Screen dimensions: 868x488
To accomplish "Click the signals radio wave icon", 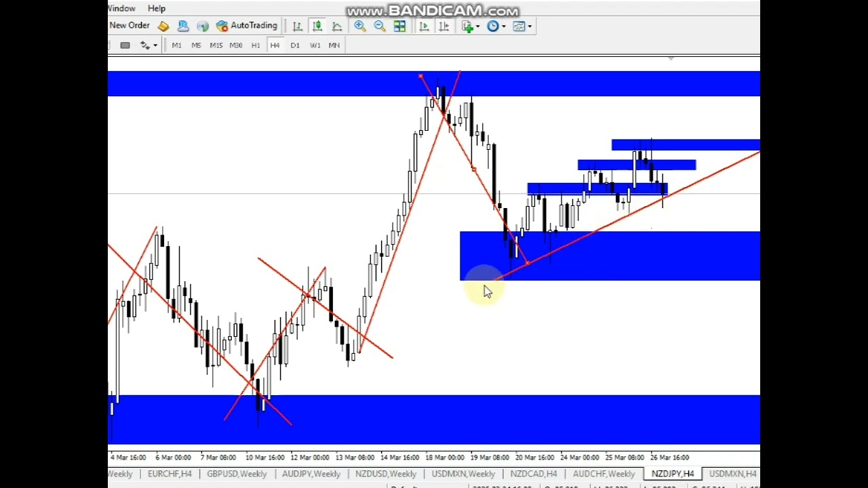I will pos(203,26).
